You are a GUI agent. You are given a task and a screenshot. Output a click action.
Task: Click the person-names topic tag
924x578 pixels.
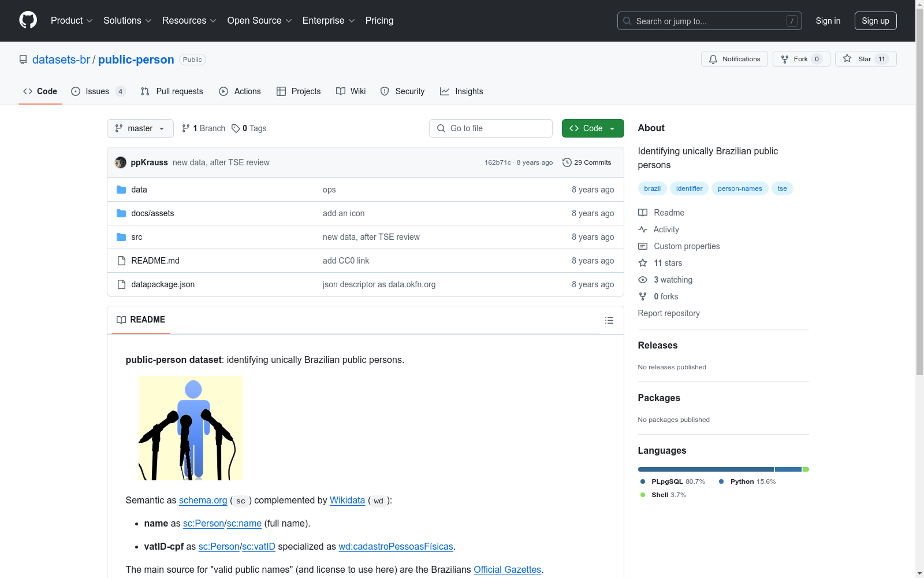[x=740, y=188]
